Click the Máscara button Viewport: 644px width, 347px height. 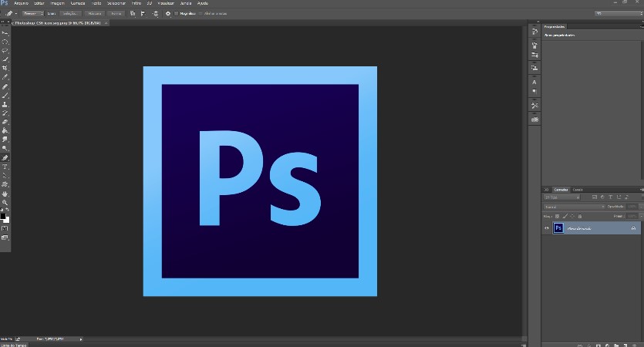95,14
